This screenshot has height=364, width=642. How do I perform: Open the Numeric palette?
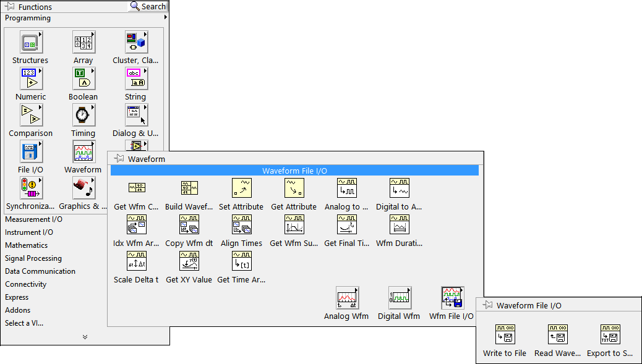click(x=32, y=78)
